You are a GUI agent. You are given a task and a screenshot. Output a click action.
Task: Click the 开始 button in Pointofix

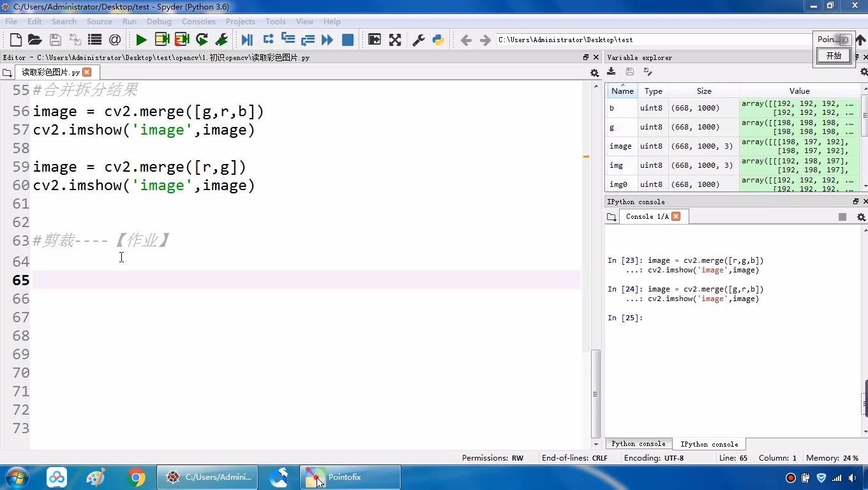[x=834, y=56]
